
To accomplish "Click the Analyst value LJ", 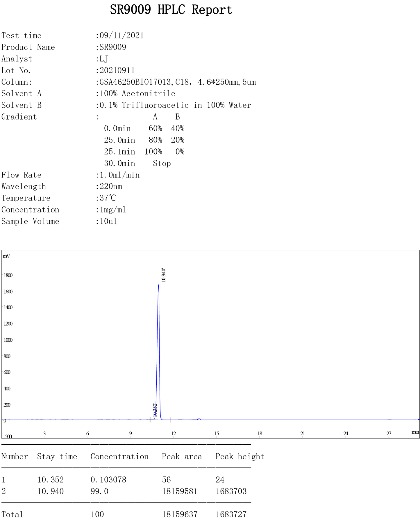I will pyautogui.click(x=104, y=59).
